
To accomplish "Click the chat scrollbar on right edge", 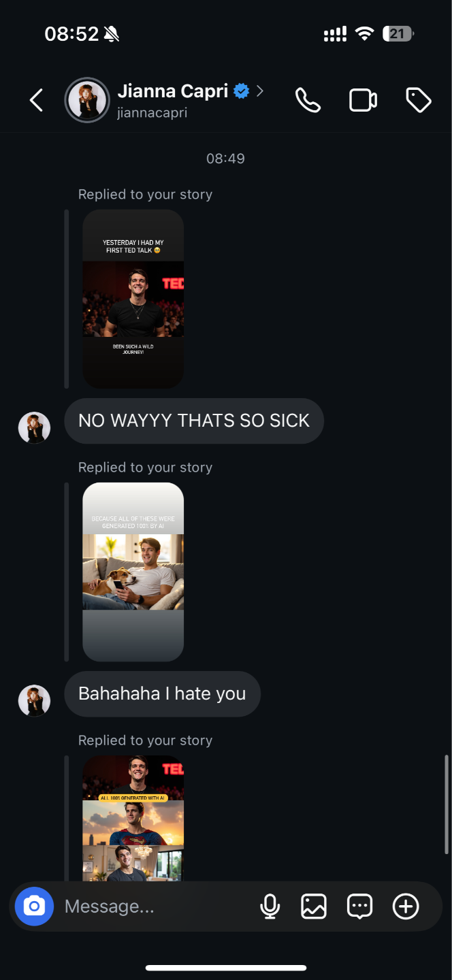I will 447,804.
